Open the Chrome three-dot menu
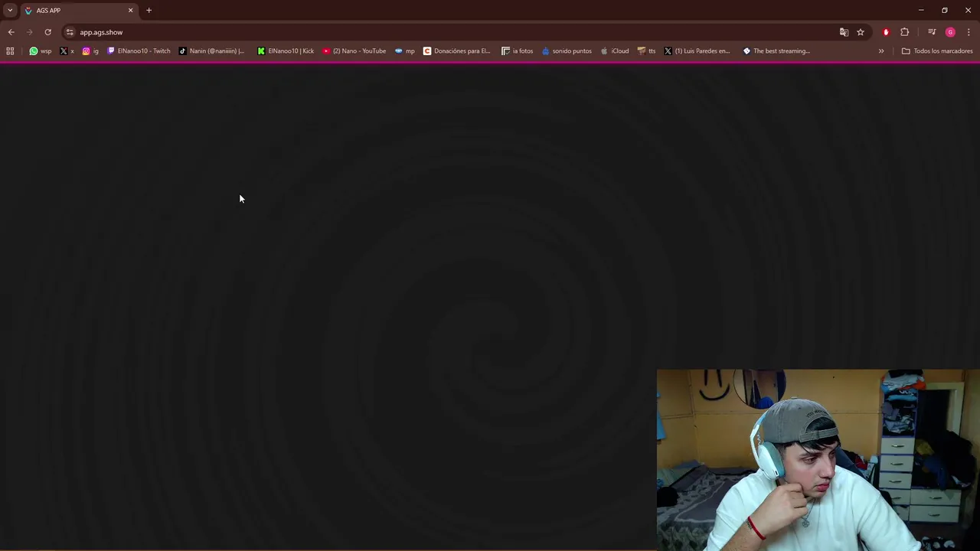This screenshot has height=551, width=980. (x=969, y=32)
